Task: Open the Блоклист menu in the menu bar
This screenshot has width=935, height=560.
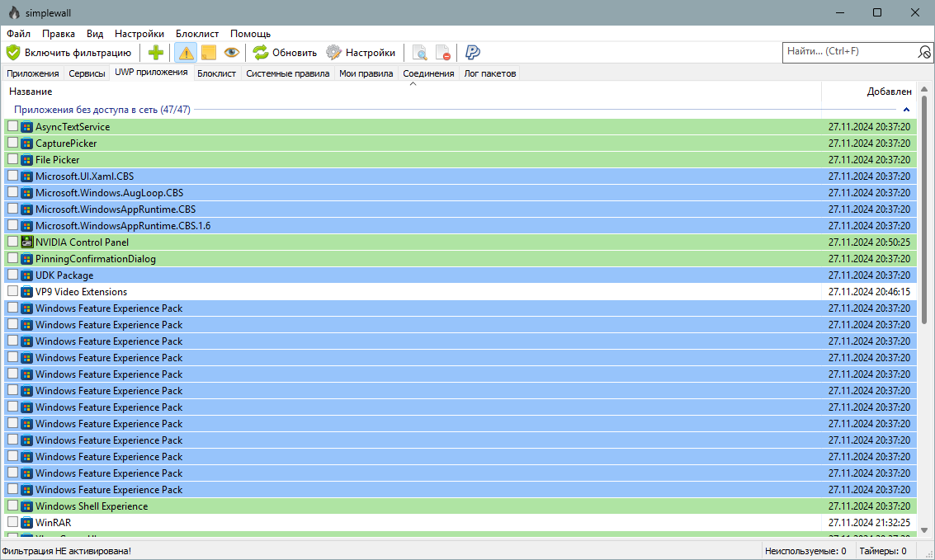Action: coord(197,34)
